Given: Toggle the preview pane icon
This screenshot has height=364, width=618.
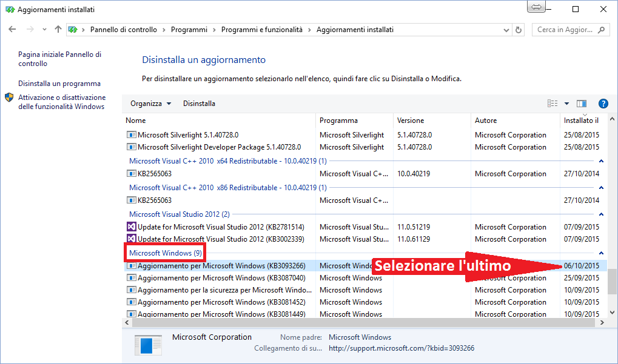Looking at the screenshot, I should 582,103.
